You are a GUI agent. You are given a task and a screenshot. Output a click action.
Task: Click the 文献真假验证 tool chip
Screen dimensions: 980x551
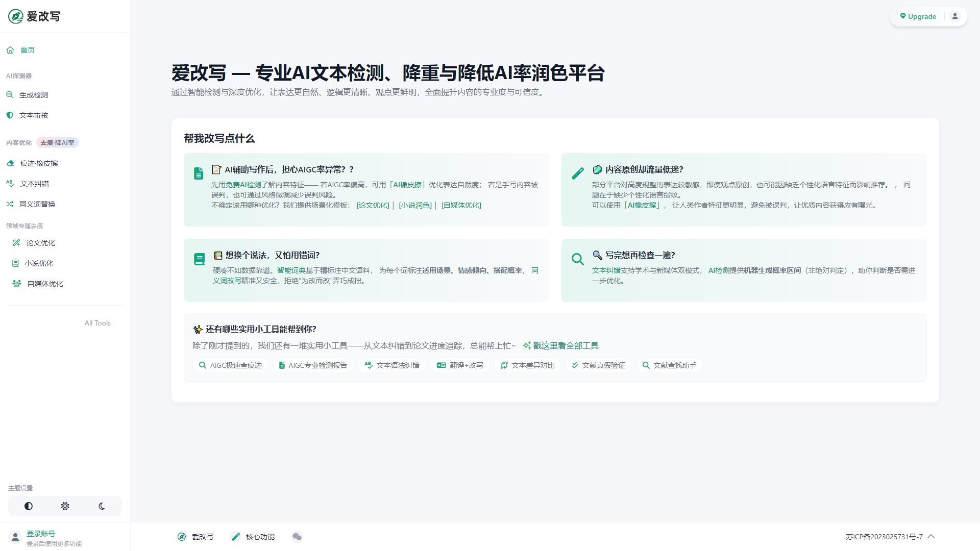[x=599, y=365]
